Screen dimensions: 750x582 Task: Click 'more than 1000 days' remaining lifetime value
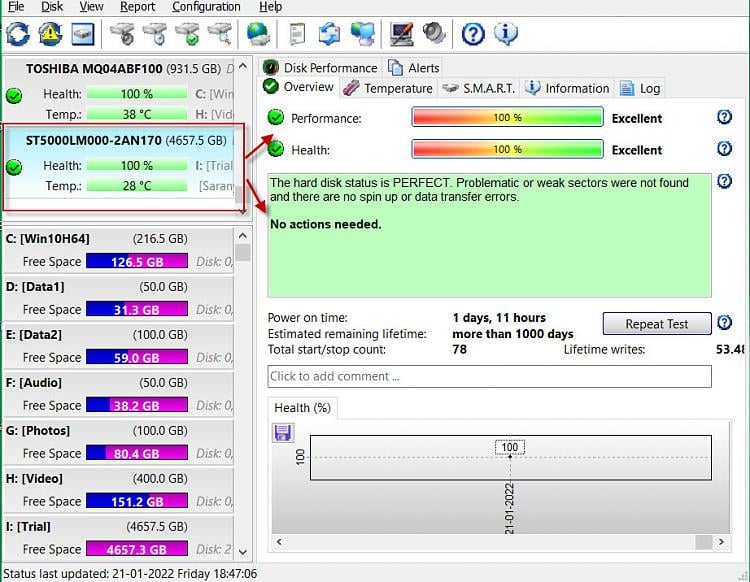pyautogui.click(x=513, y=334)
